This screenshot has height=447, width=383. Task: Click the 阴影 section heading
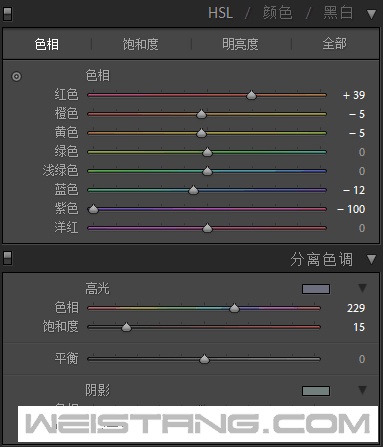coord(97,390)
